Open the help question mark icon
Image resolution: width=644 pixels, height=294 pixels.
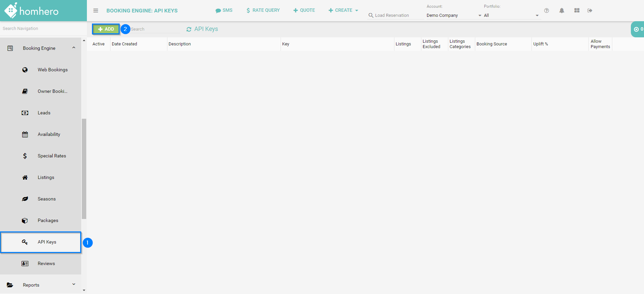546,10
